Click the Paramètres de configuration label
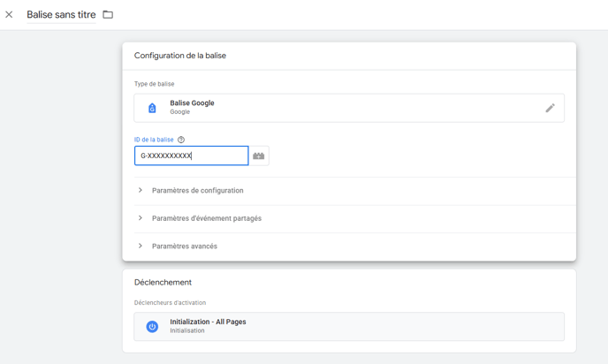 pyautogui.click(x=197, y=191)
